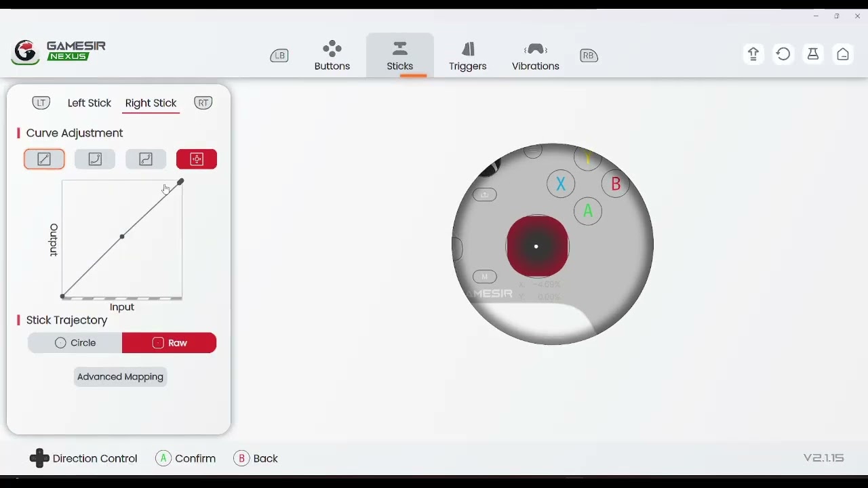Click the RT trigger icon
The height and width of the screenshot is (488, 868).
203,103
